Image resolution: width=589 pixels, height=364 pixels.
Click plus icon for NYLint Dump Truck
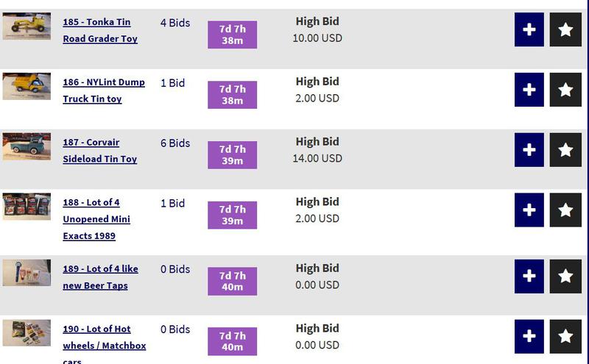[529, 90]
